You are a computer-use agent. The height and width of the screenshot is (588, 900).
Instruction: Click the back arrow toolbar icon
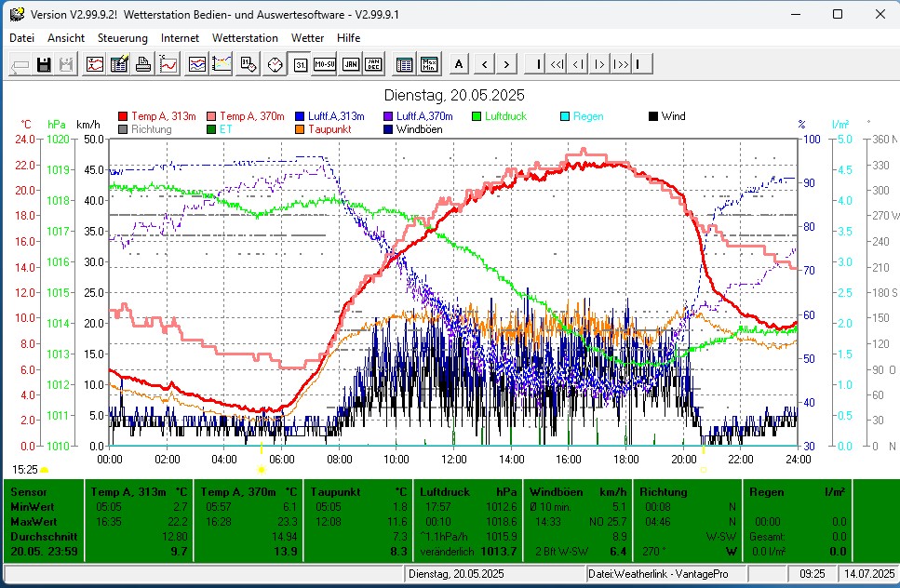point(20,64)
